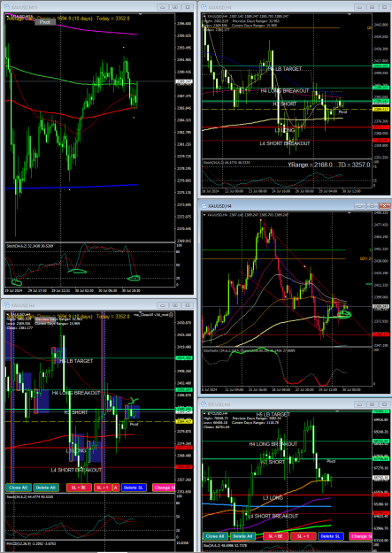This screenshot has width=392, height=553.
Task: Restore the BTCUSD H4 chart window
Action: [372, 404]
